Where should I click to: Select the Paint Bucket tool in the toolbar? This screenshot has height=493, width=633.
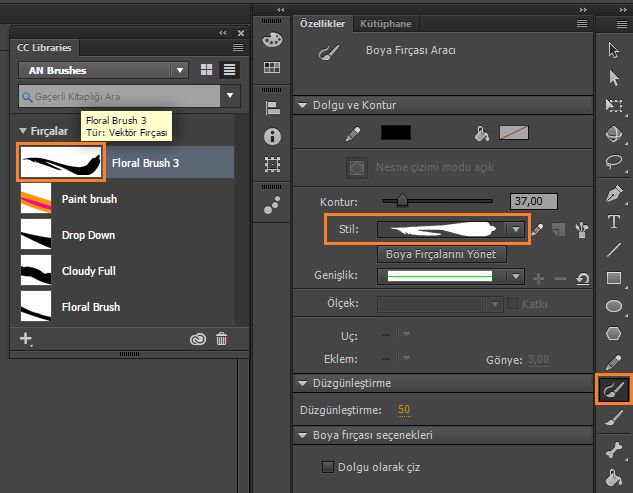click(x=614, y=478)
